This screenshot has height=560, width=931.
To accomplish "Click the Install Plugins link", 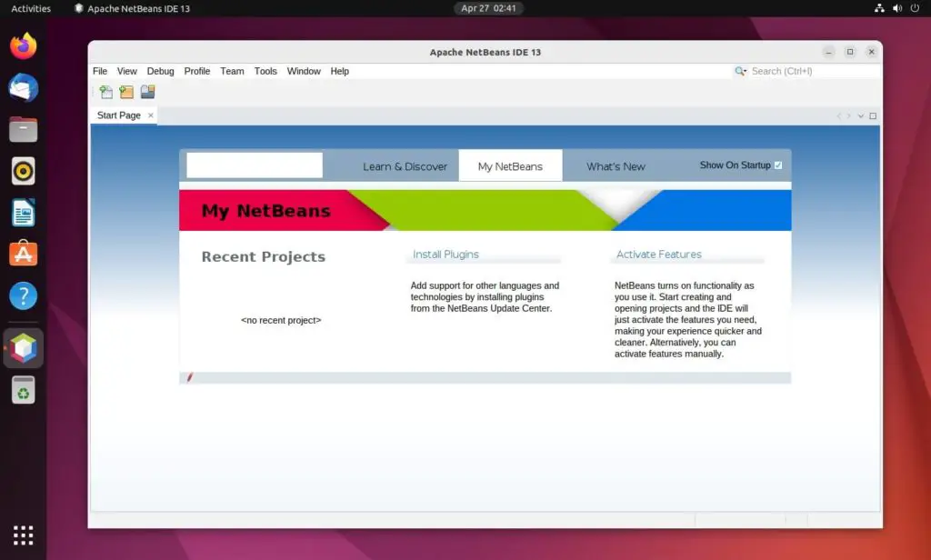I will click(445, 254).
